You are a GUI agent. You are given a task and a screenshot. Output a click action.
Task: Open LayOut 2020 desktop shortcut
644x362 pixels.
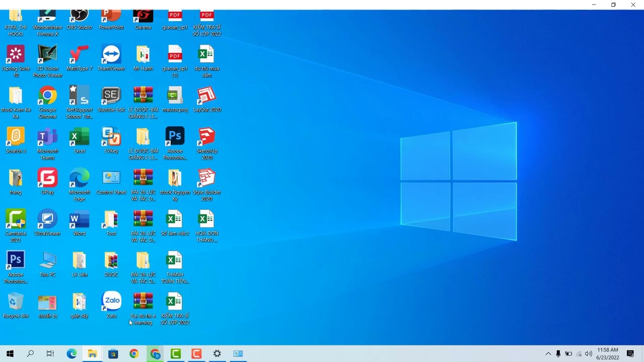pos(207,99)
